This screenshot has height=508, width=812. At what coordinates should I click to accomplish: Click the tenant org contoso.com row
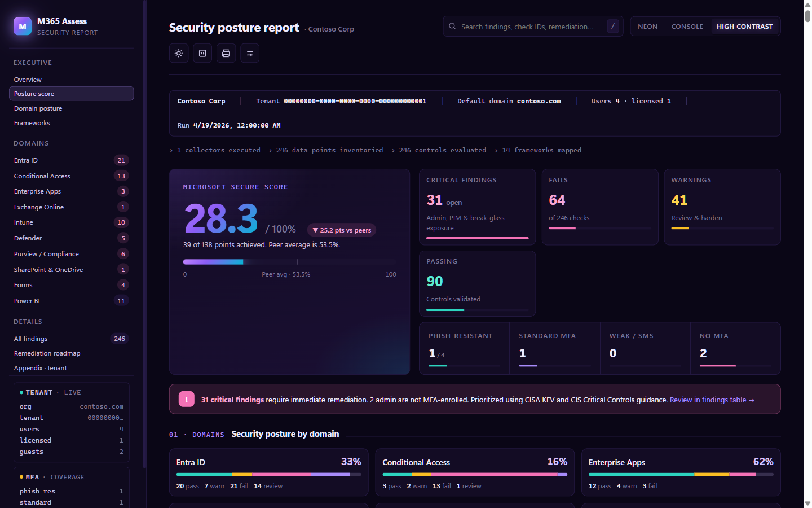tap(72, 406)
